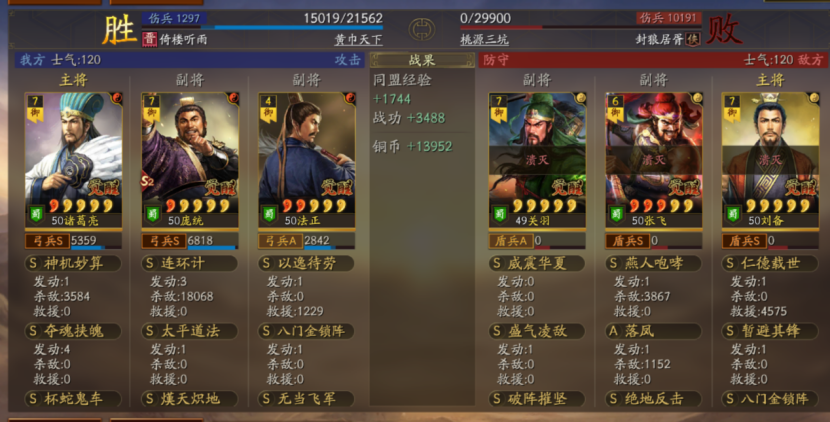Open the 燕人咆哮 skill entry
Image resolution: width=830 pixels, height=422 pixels.
click(653, 263)
